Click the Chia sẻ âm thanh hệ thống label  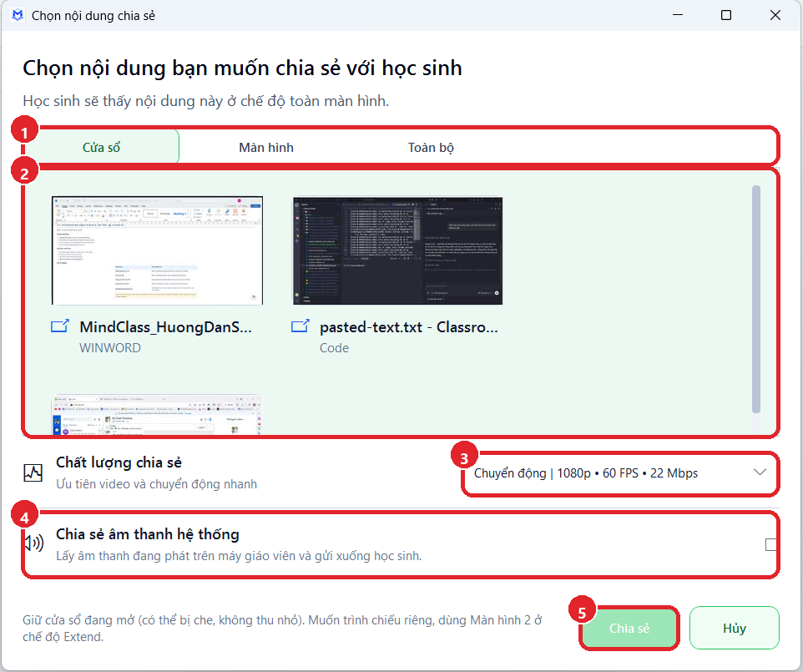[x=148, y=534]
